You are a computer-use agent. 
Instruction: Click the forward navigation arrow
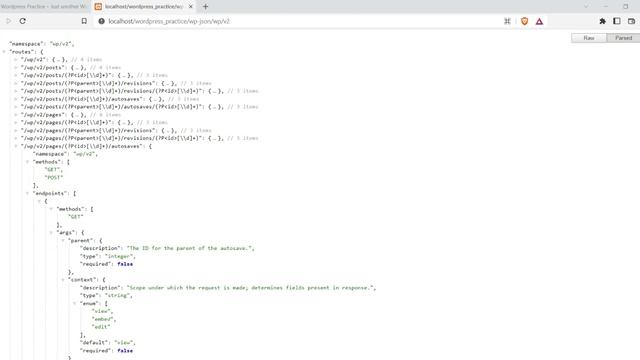click(9, 21)
